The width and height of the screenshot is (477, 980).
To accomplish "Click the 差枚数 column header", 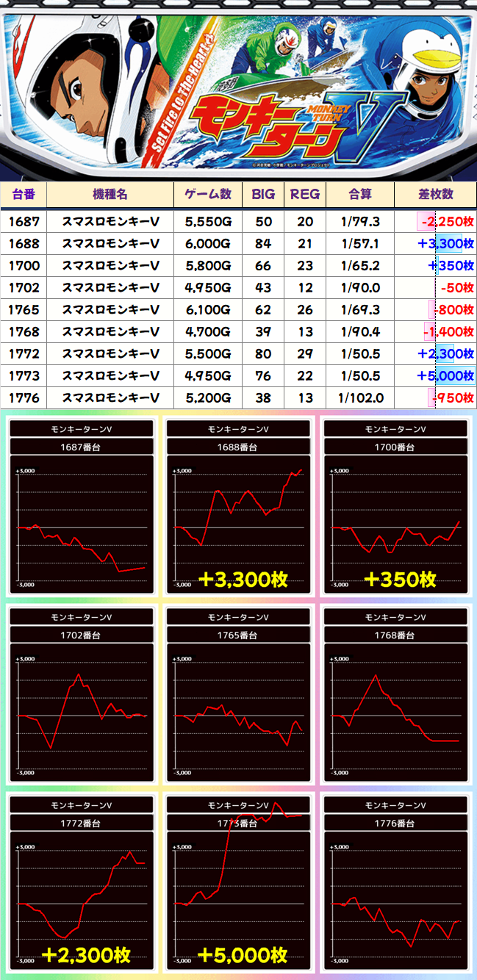I will click(x=435, y=194).
